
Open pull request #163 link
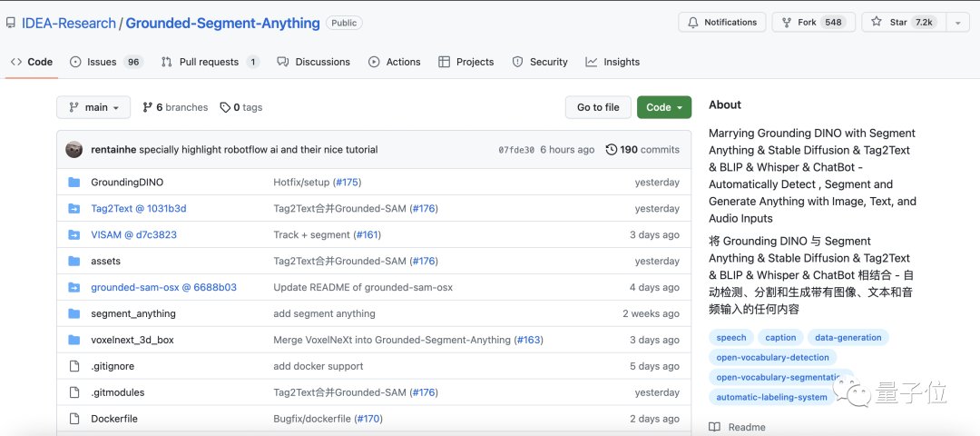(x=528, y=341)
